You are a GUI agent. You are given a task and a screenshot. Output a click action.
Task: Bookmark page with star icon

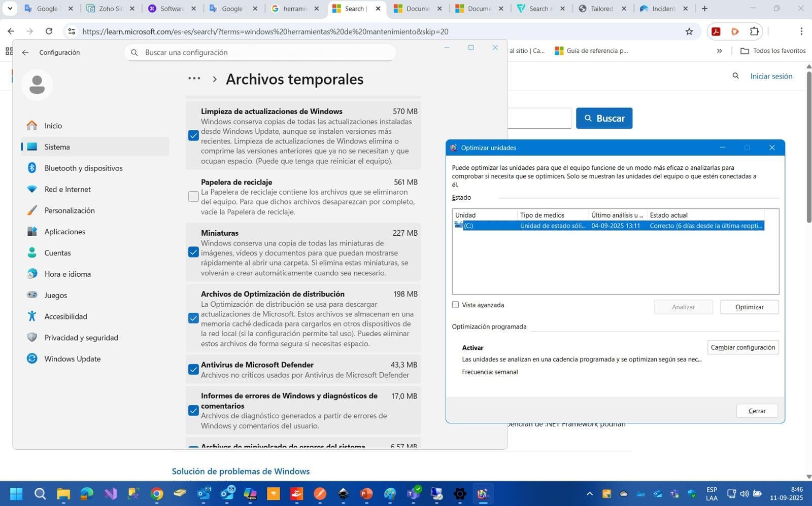pos(689,31)
